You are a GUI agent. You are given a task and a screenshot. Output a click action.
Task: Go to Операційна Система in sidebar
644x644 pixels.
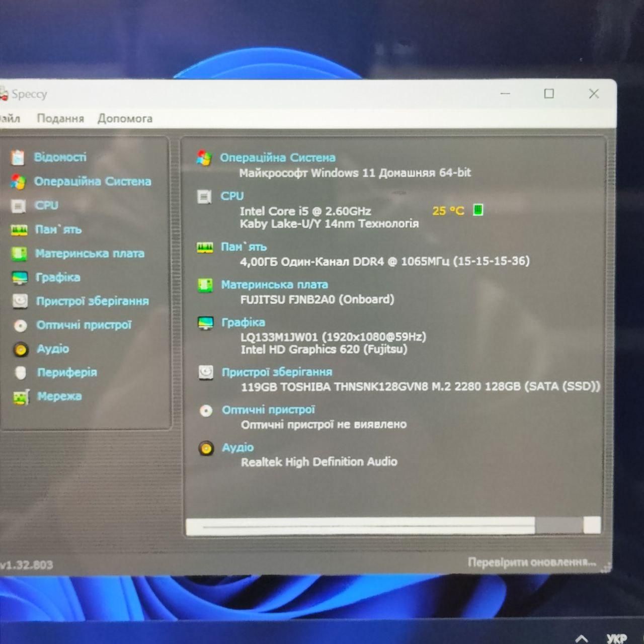(93, 182)
